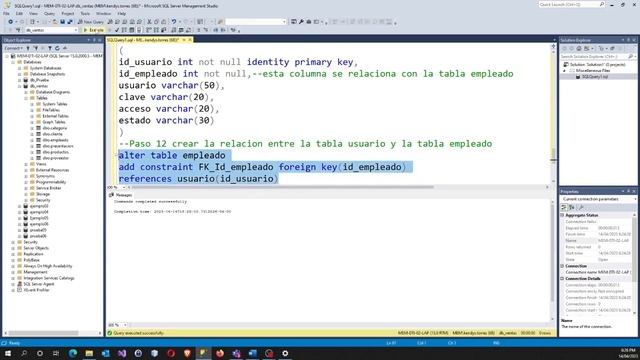Click the Solution Explorer search box
This screenshot has width=640, height=360.
coord(598,57)
